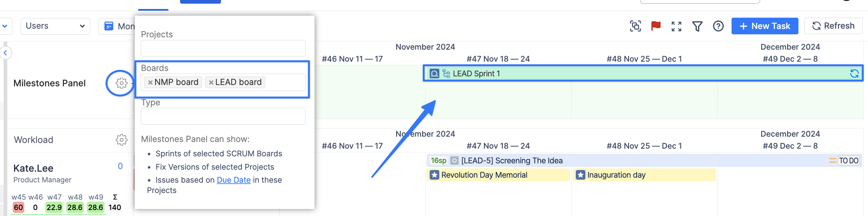The height and width of the screenshot is (216, 868).
Task: Expand the Users dropdown
Action: 55,26
